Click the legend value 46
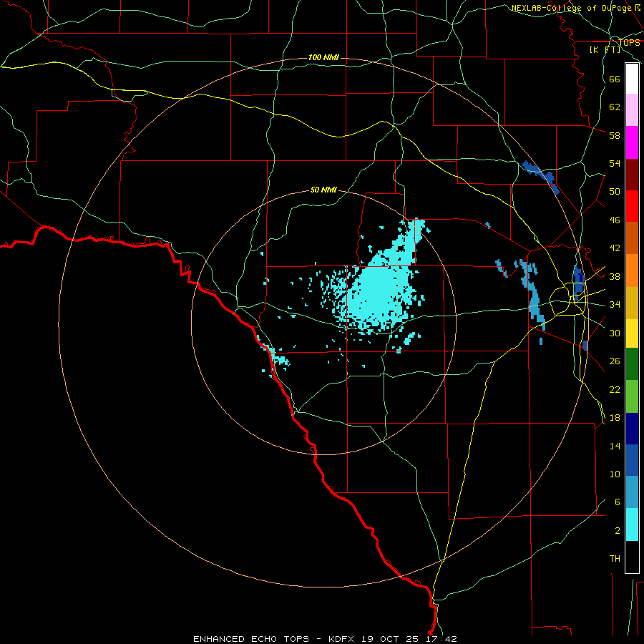This screenshot has height=644, width=644. point(615,220)
